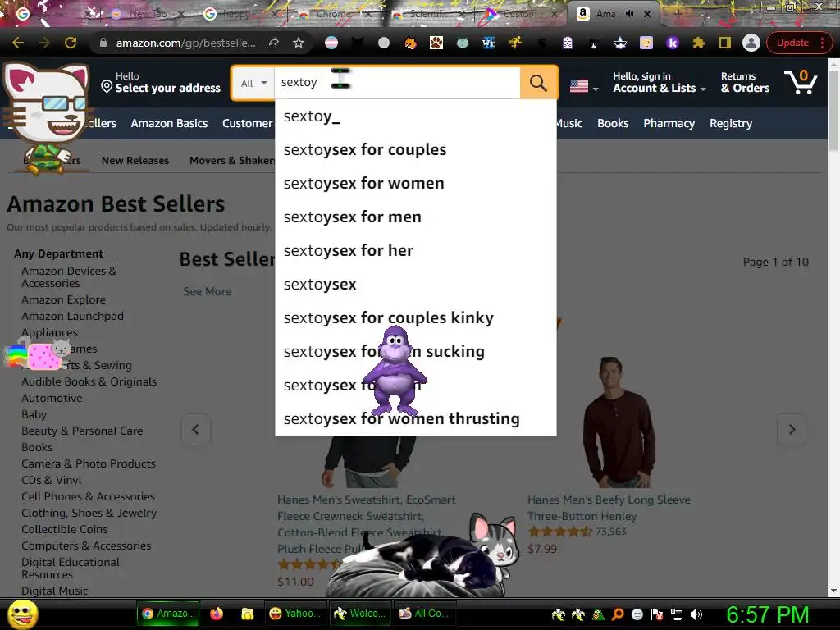Expand Account & Lists menu
The image size is (840, 630).
tap(660, 83)
